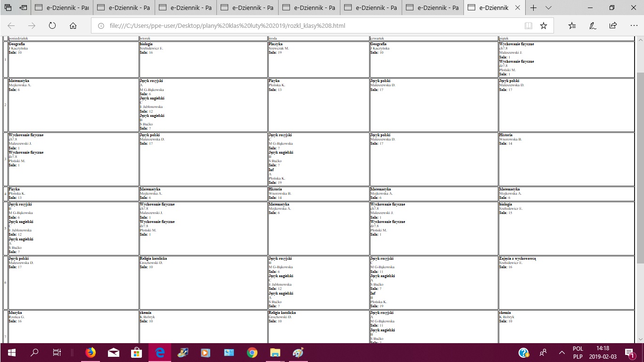Screen dimensions: 644x362
Task: Open a new tab with plus button
Action: 533,8
